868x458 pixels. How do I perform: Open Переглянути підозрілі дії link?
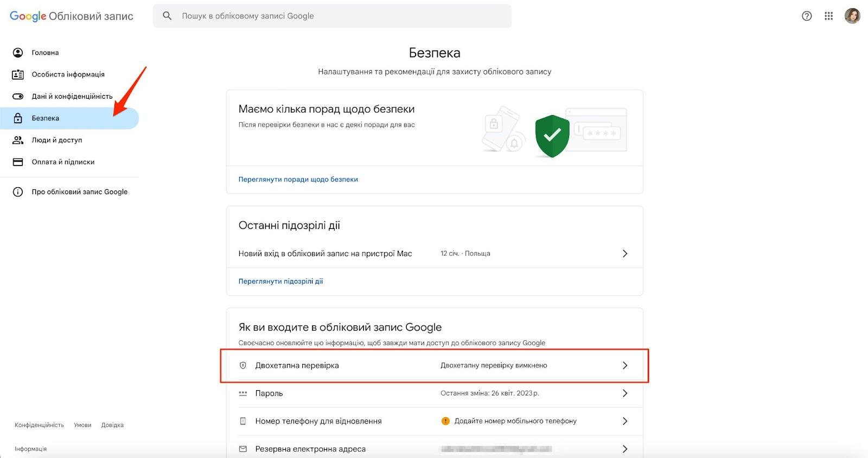click(x=280, y=281)
